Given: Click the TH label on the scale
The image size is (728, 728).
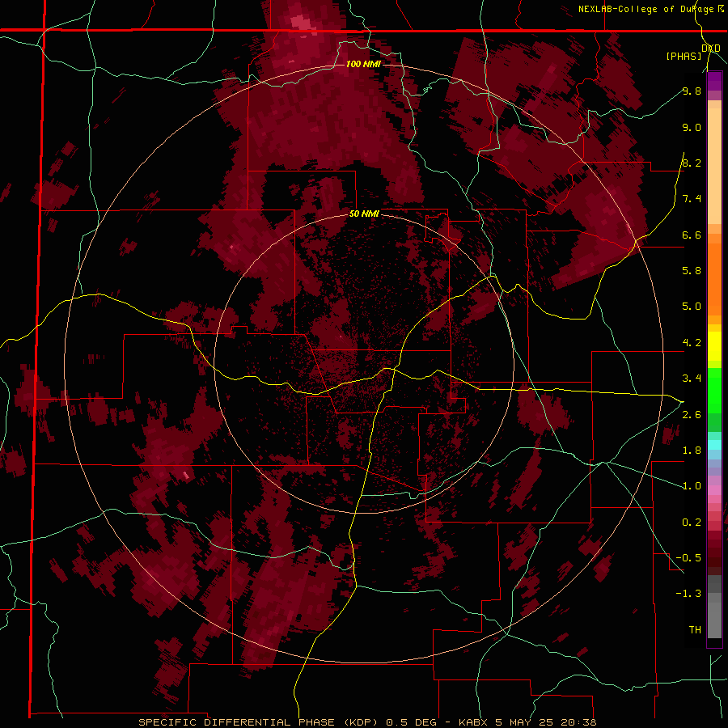Looking at the screenshot, I should click(x=695, y=630).
